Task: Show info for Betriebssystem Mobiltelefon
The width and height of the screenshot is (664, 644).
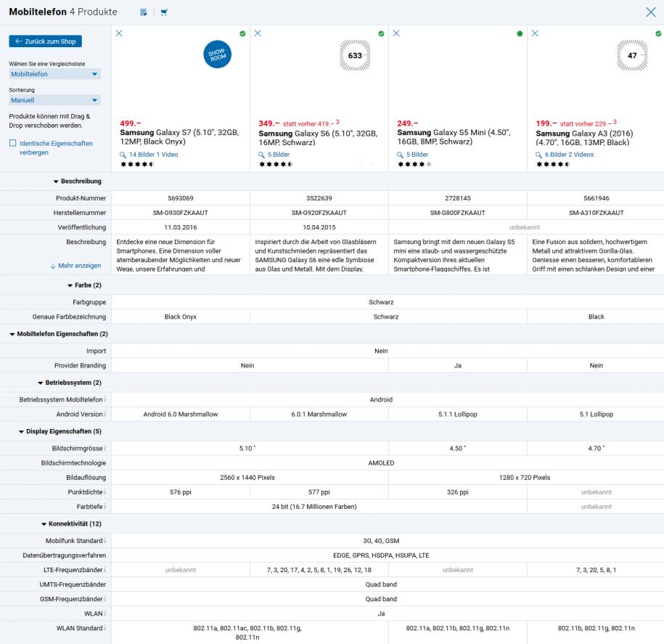Action: pos(105,399)
